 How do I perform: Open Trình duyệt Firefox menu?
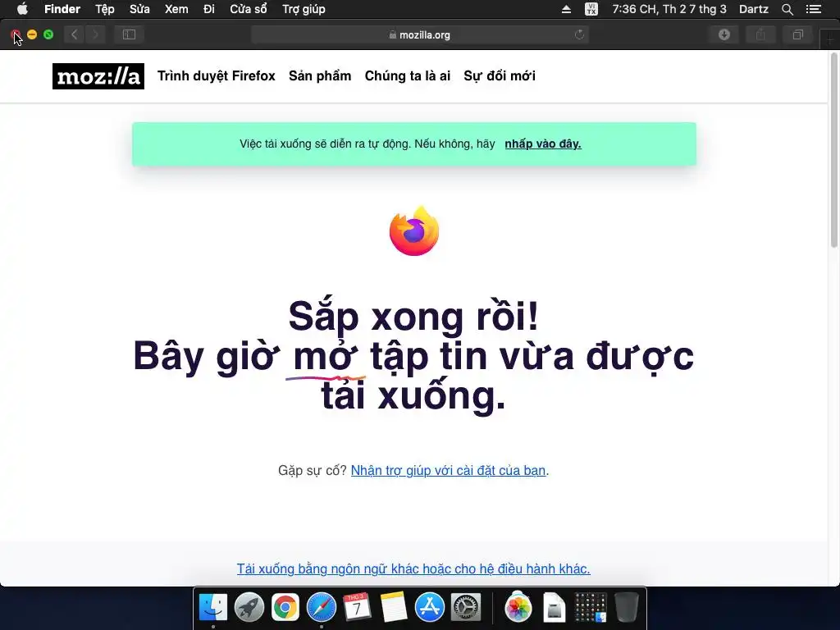click(216, 76)
